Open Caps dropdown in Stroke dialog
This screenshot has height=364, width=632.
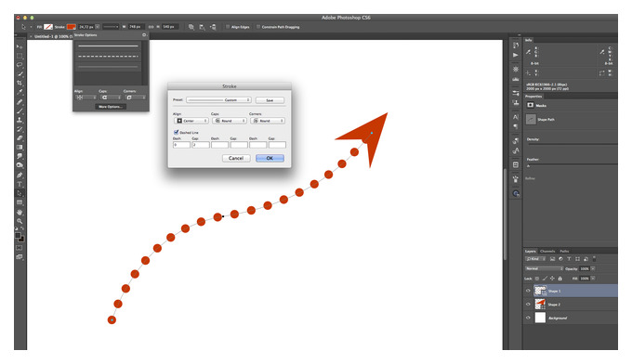click(x=230, y=121)
